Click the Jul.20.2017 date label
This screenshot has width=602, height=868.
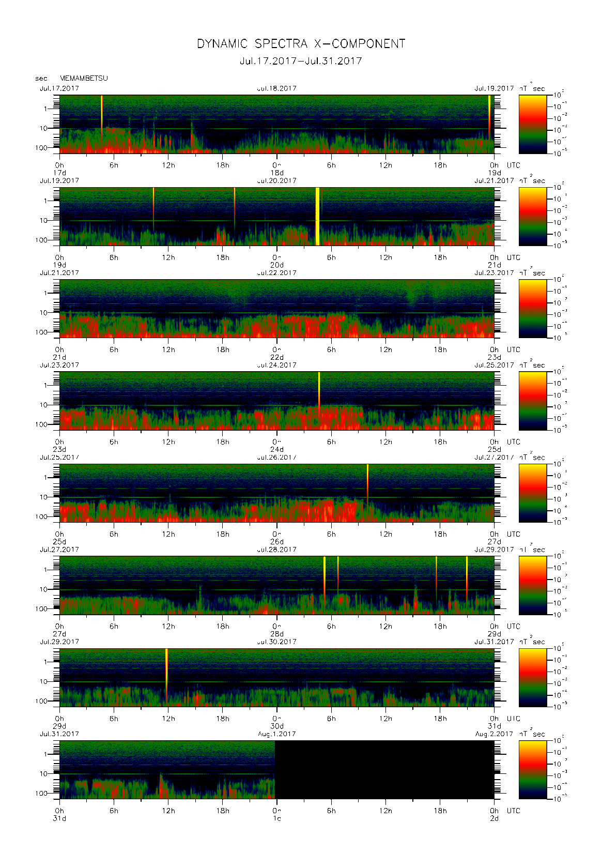point(277,181)
